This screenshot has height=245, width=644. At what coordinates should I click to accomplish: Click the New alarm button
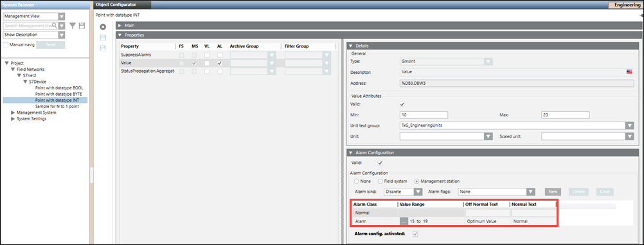(x=553, y=192)
